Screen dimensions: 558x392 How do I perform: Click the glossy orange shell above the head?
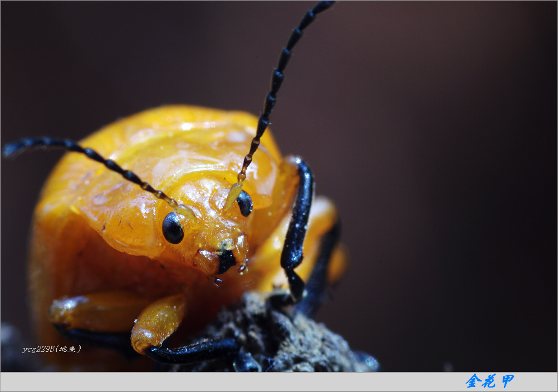184,145
